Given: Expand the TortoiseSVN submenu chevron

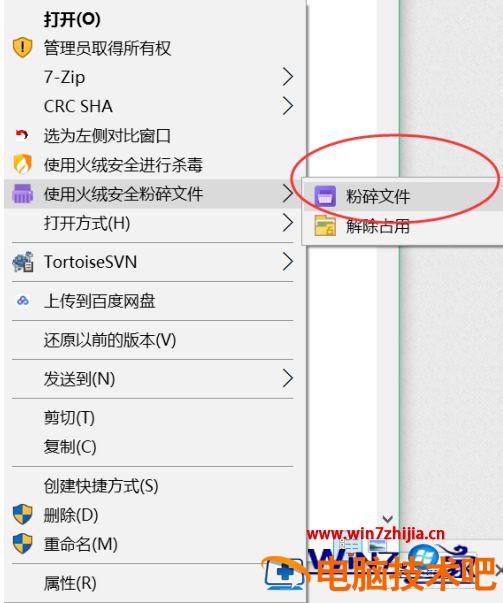Looking at the screenshot, I should click(288, 262).
